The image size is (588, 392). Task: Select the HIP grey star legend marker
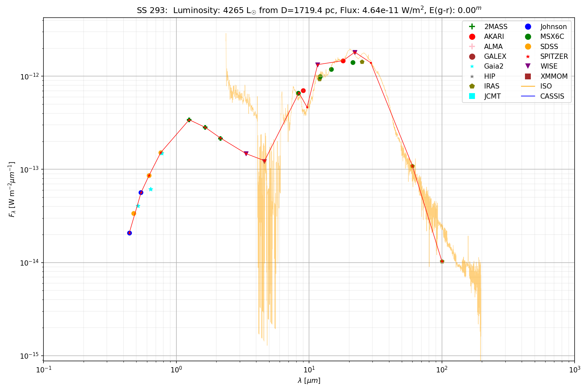point(472,76)
